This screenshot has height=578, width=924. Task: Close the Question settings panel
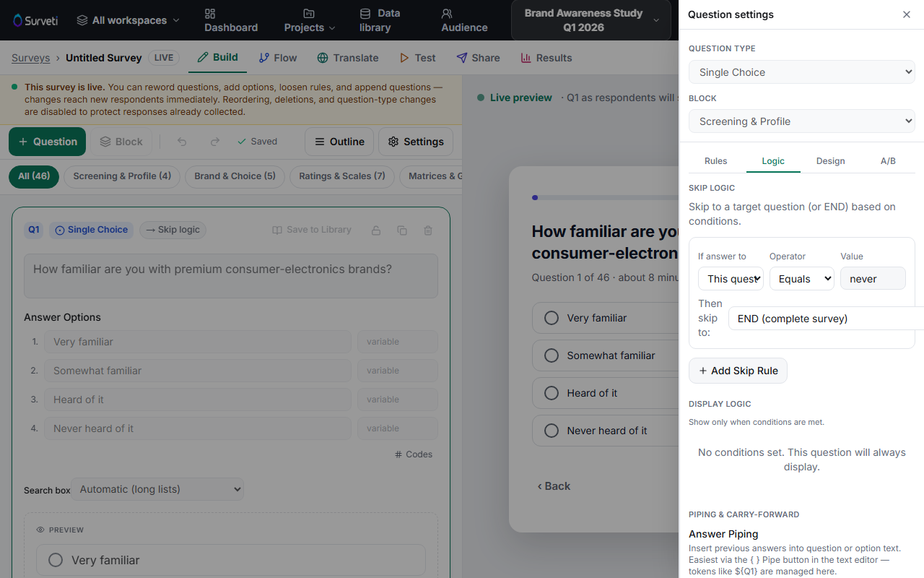click(x=907, y=14)
